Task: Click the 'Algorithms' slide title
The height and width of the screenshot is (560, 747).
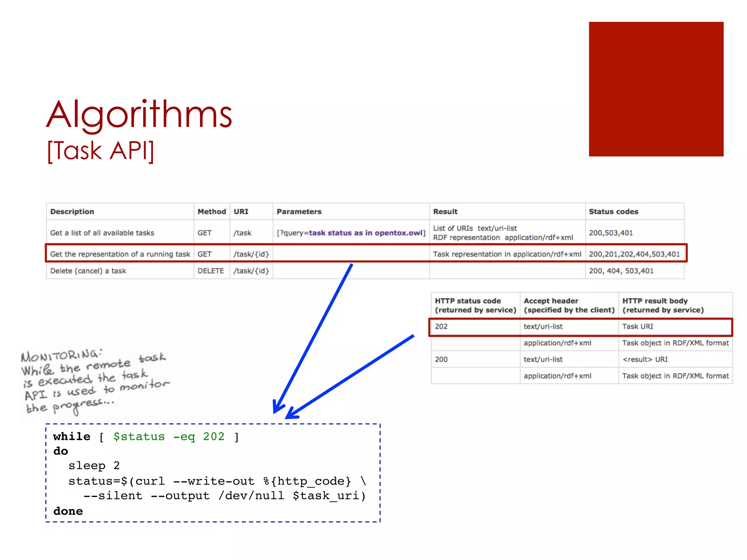Action: 139,114
